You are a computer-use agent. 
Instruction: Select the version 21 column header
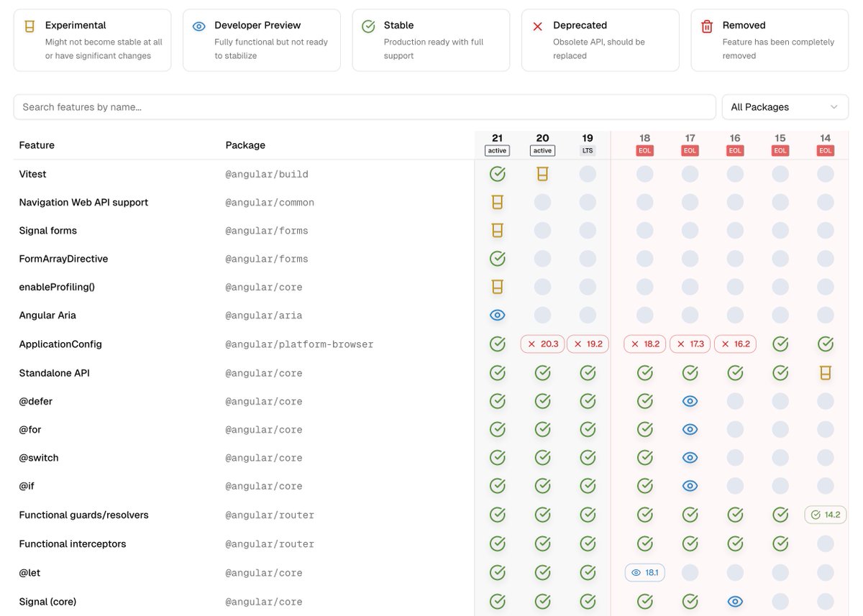tap(497, 142)
